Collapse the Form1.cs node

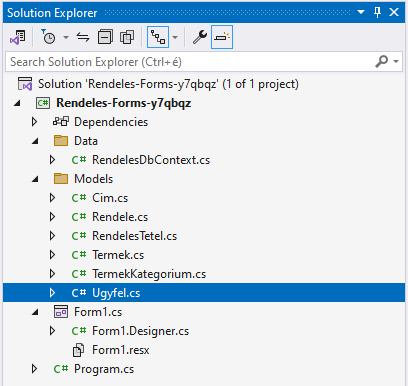click(x=35, y=312)
